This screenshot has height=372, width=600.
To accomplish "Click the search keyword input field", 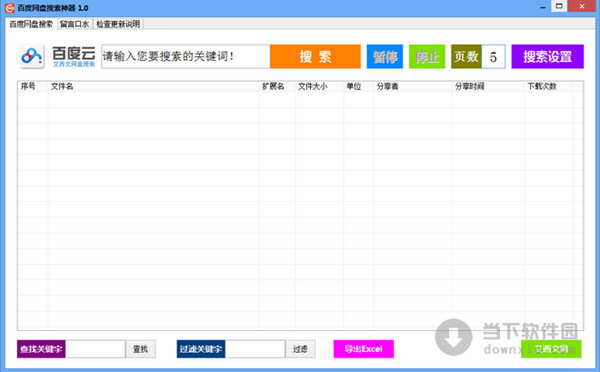I will (x=186, y=57).
